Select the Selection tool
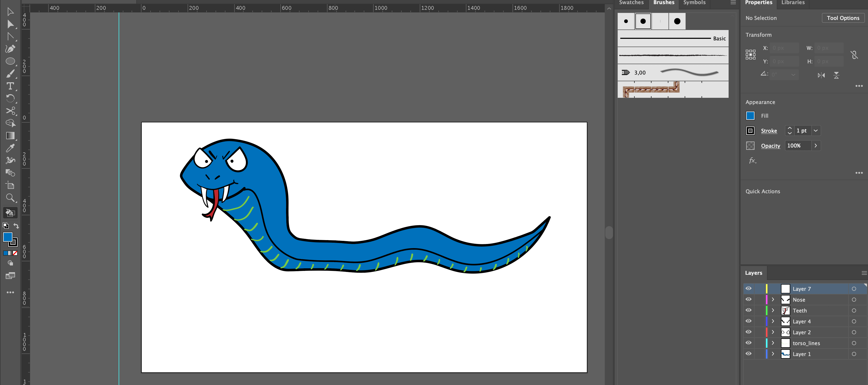This screenshot has height=385, width=868. pyautogui.click(x=10, y=11)
